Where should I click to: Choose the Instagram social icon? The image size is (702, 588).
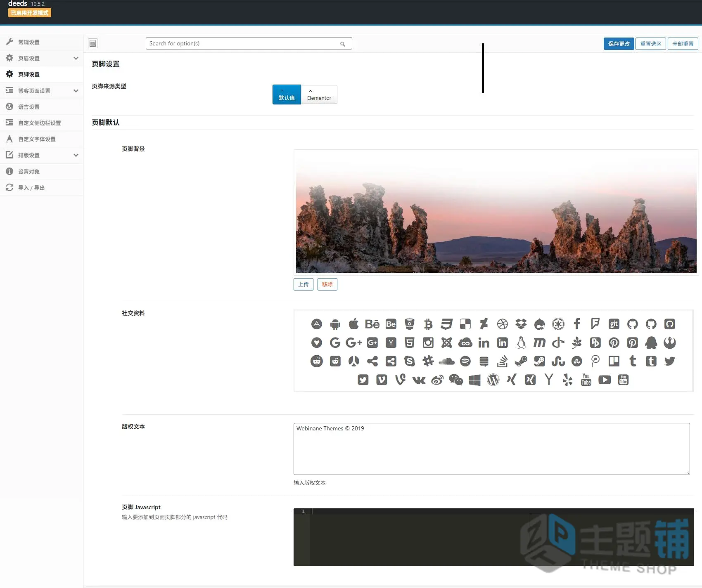click(x=428, y=343)
